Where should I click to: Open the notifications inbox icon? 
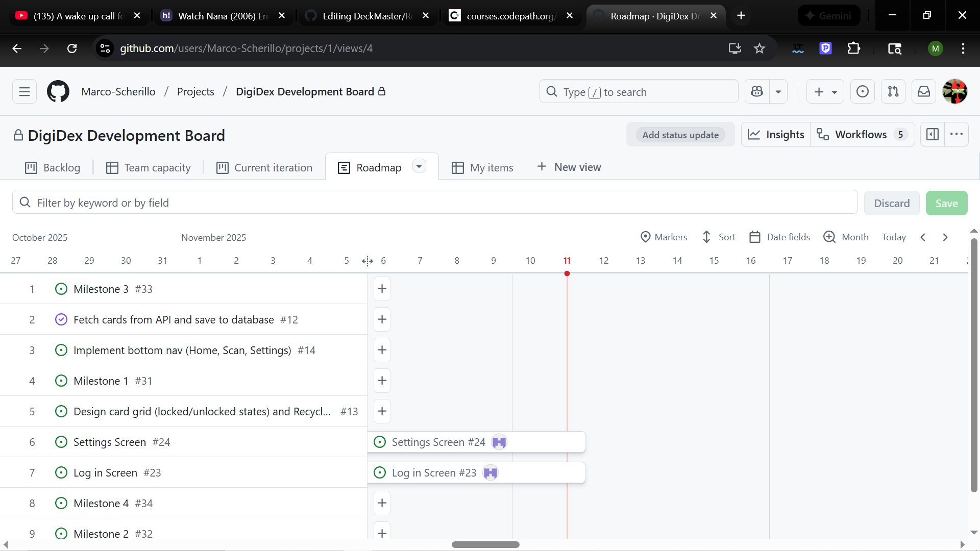click(924, 92)
